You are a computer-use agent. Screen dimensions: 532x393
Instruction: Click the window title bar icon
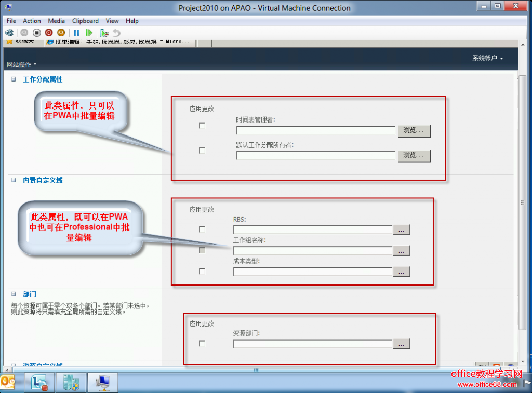click(8, 7)
